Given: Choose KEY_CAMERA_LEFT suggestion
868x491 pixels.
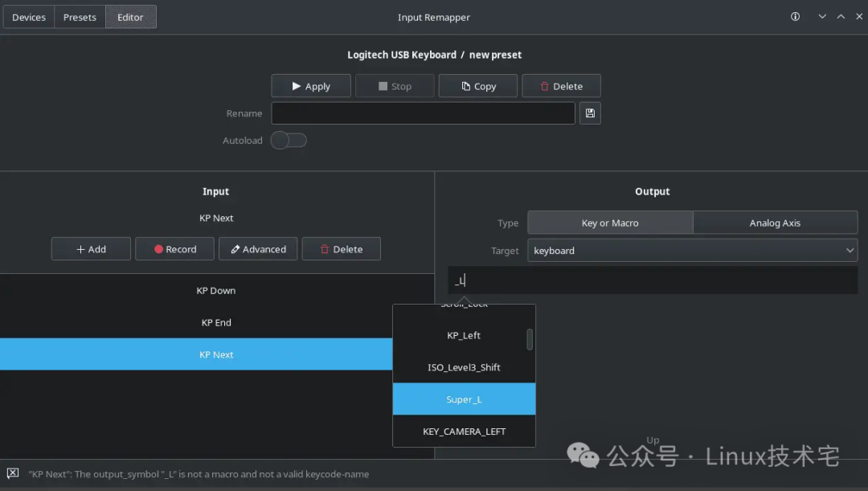Looking at the screenshot, I should [464, 432].
